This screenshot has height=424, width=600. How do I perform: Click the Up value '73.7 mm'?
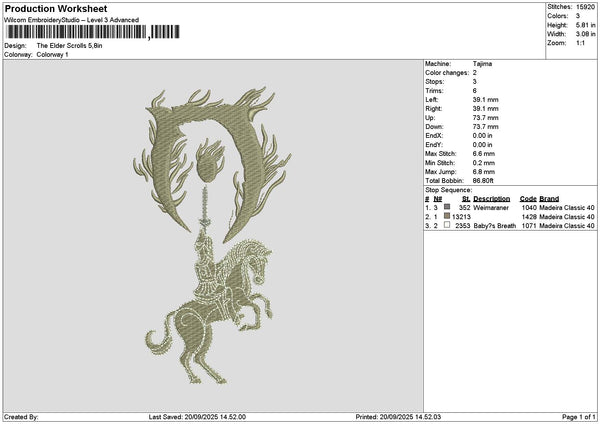486,118
